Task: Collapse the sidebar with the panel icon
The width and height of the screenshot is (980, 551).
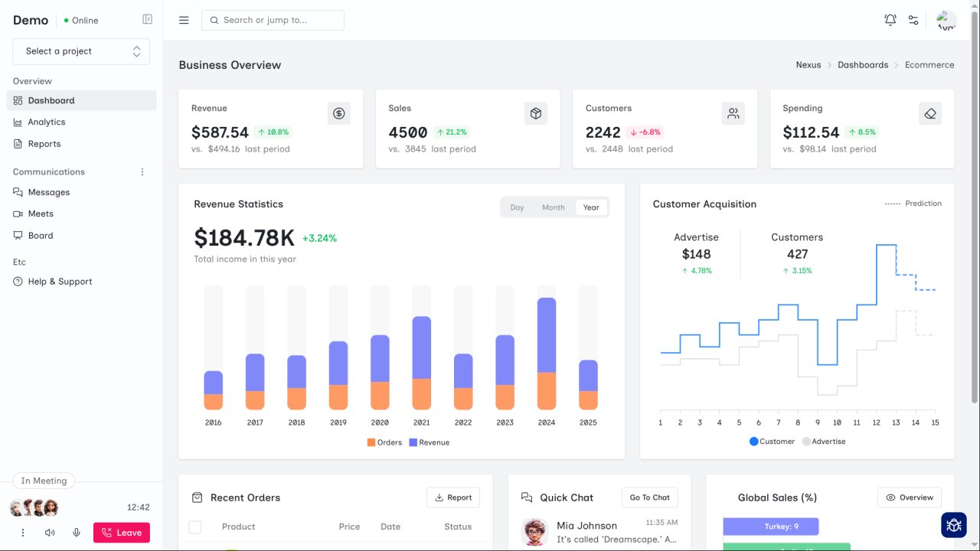Action: (147, 19)
